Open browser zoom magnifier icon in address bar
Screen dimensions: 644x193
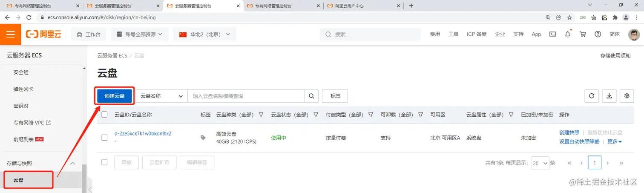tap(548, 17)
